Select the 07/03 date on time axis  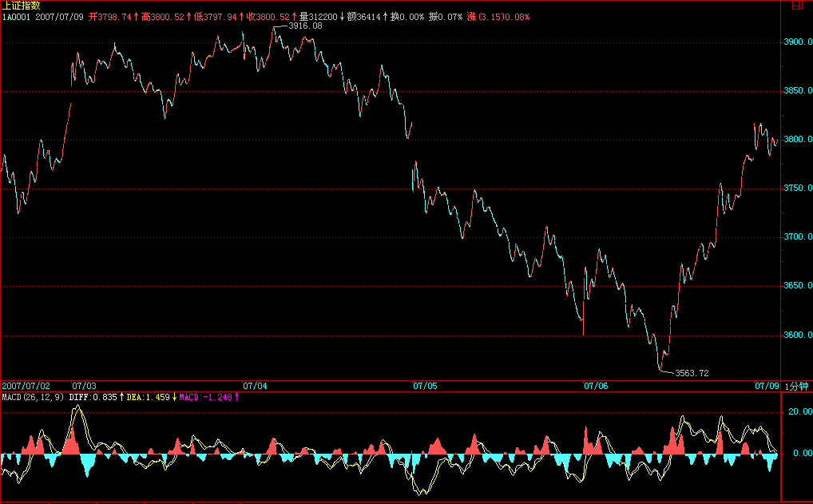(84, 386)
